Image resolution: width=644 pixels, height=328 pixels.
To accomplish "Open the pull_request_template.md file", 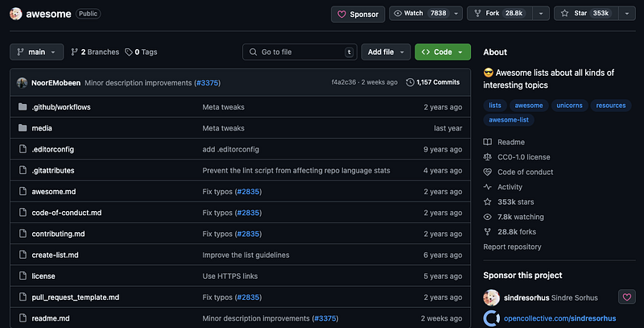I will (76, 297).
